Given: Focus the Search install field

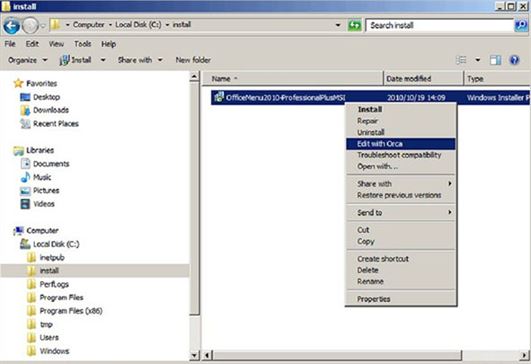Looking at the screenshot, I should (x=440, y=25).
